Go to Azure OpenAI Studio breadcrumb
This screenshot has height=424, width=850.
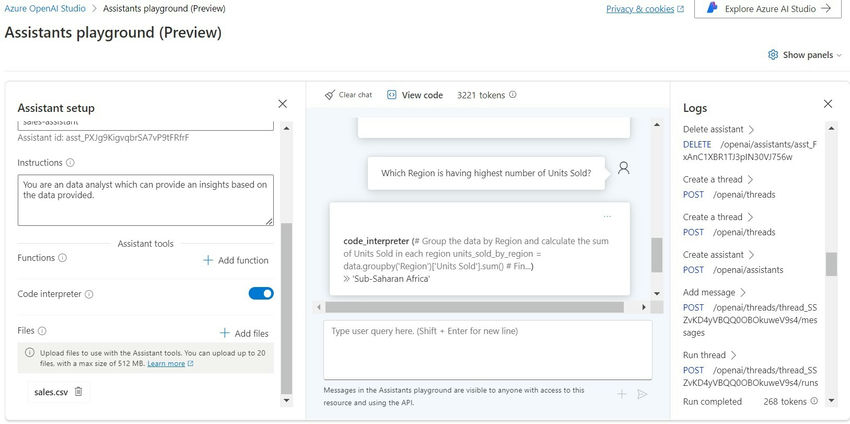coord(45,9)
